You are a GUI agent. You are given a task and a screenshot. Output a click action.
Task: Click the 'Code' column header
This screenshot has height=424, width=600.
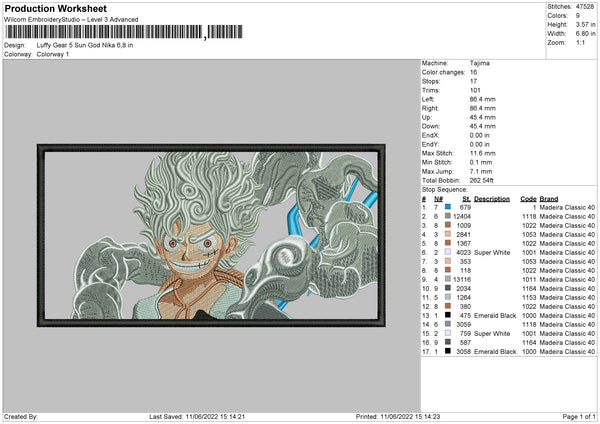coord(528,199)
